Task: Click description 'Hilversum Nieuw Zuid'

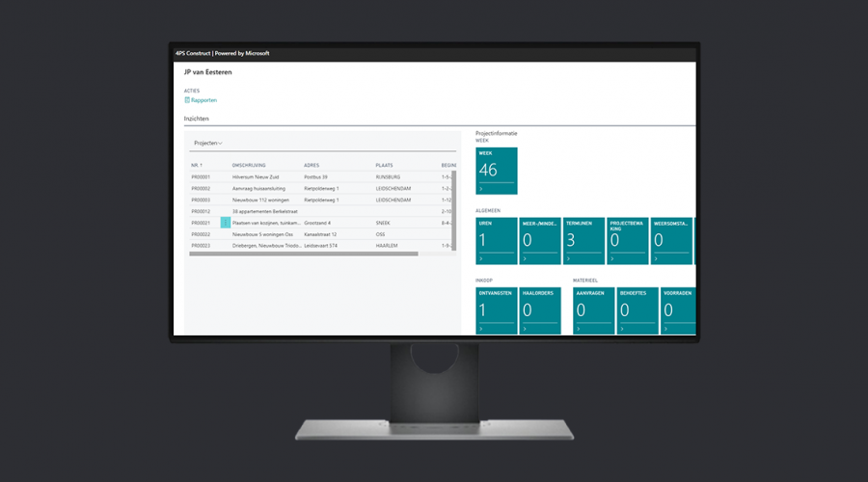Action: (256, 177)
